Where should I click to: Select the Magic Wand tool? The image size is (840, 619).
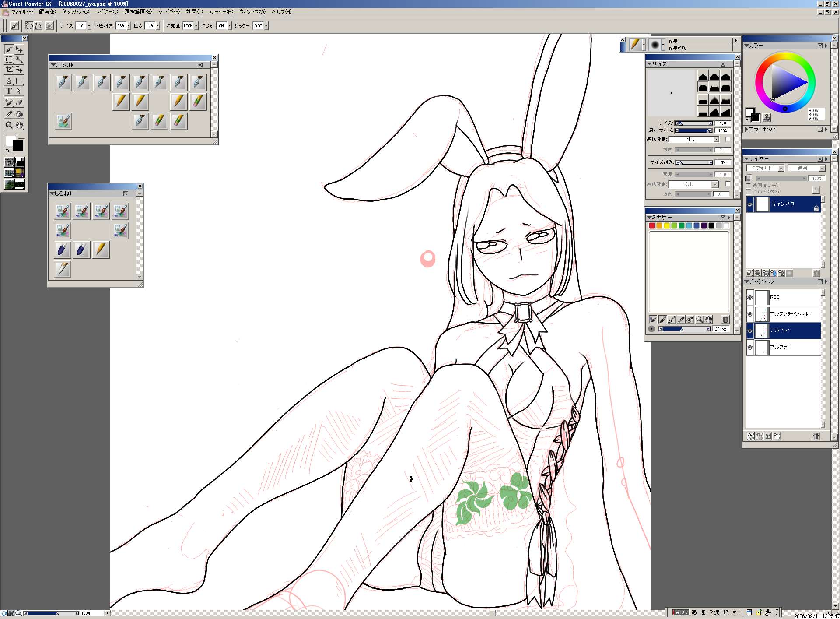click(19, 59)
